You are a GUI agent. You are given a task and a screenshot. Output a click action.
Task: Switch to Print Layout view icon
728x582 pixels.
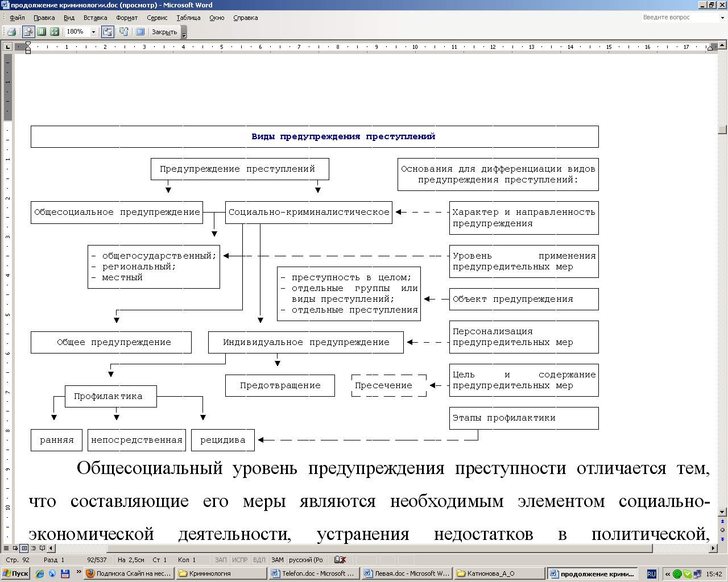24,548
